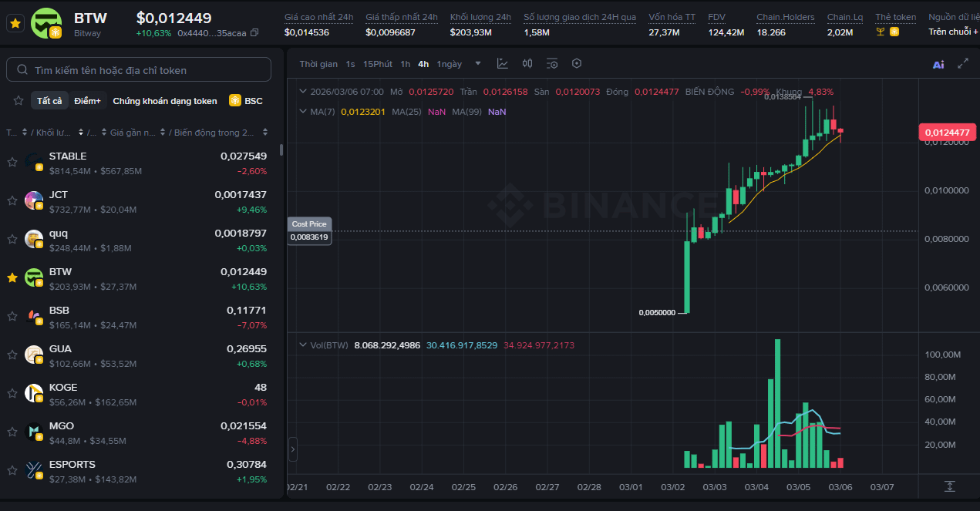The width and height of the screenshot is (980, 511).
Task: Select the 4h chart interval
Action: (x=423, y=64)
